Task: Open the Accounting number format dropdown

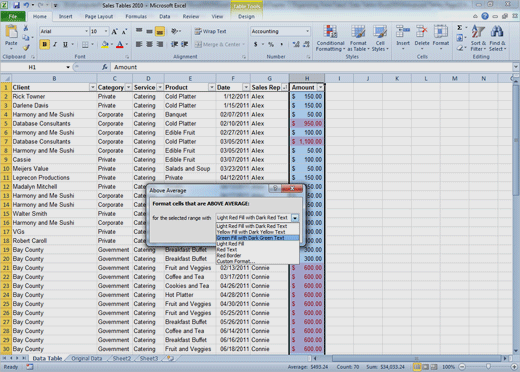Action: 307,31
